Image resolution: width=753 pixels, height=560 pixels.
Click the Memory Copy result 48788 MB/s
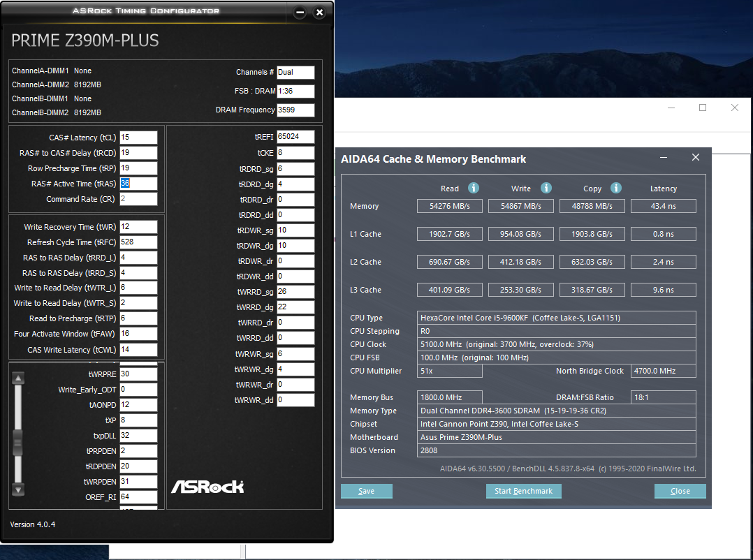592,206
